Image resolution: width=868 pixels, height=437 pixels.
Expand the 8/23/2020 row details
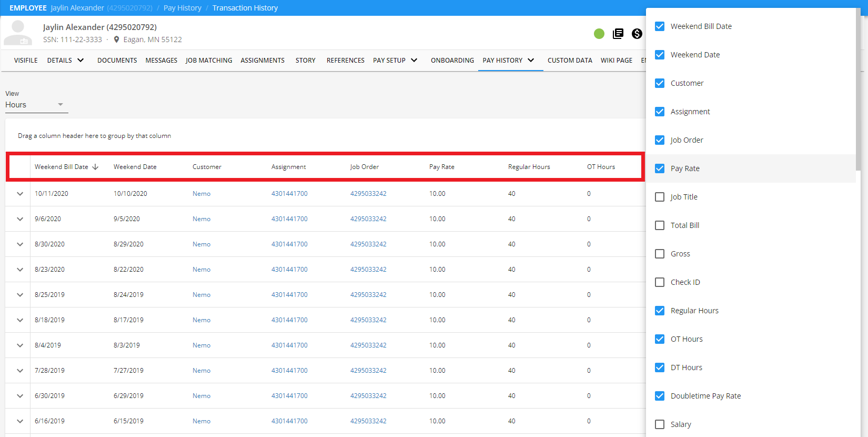coord(20,270)
